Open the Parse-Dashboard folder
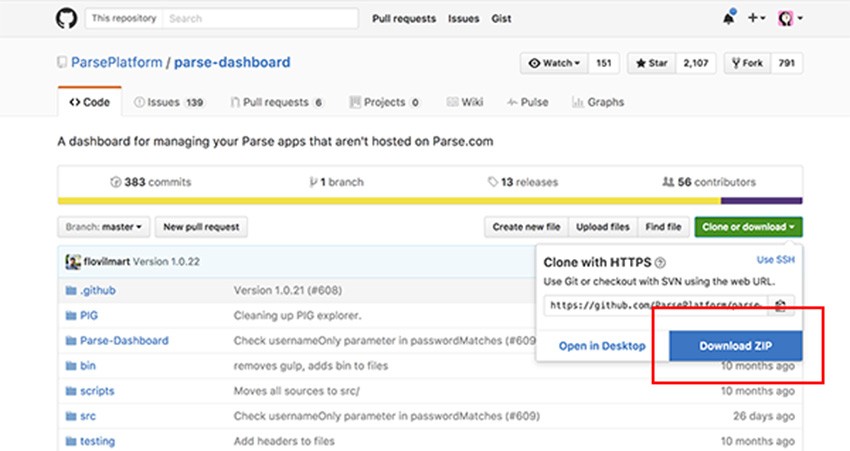850x451 pixels. click(x=124, y=340)
